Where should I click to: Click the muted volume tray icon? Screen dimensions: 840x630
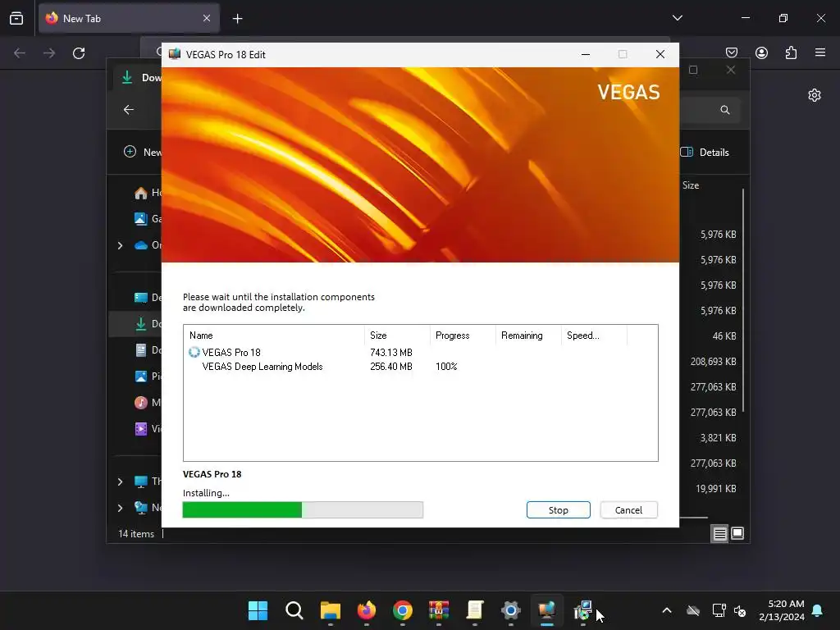coord(740,610)
